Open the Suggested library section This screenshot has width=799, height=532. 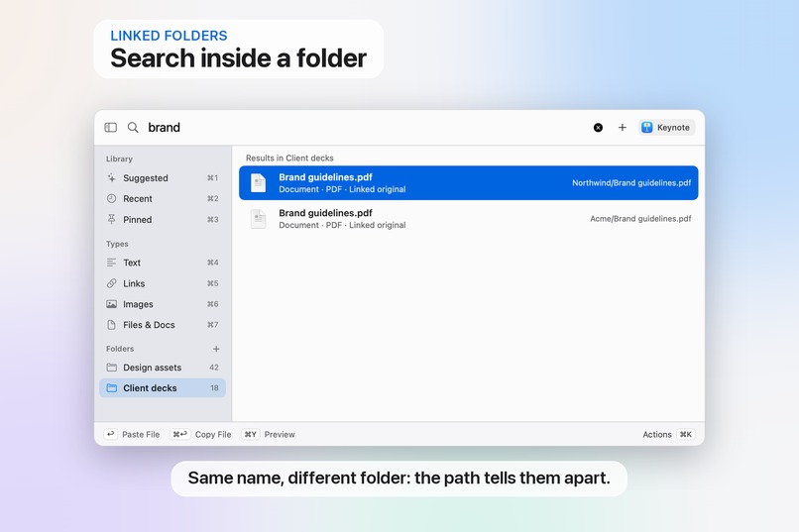[x=163, y=178]
